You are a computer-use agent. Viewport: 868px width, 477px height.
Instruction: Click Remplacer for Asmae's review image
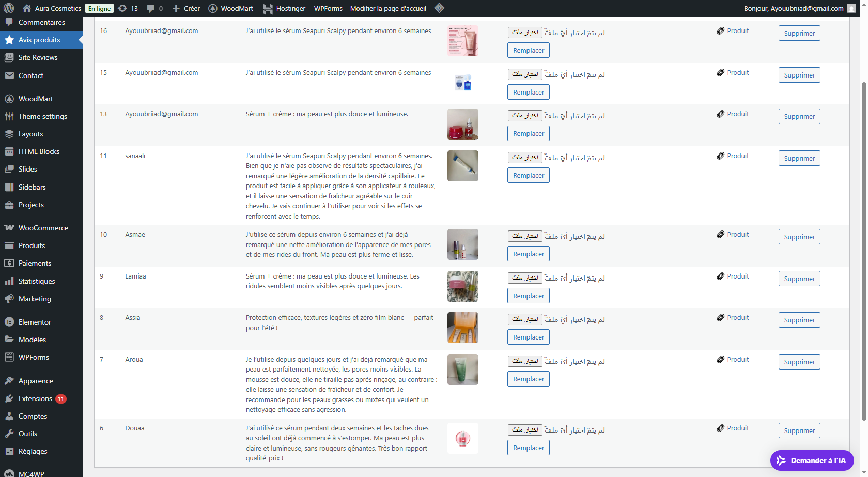click(x=528, y=254)
